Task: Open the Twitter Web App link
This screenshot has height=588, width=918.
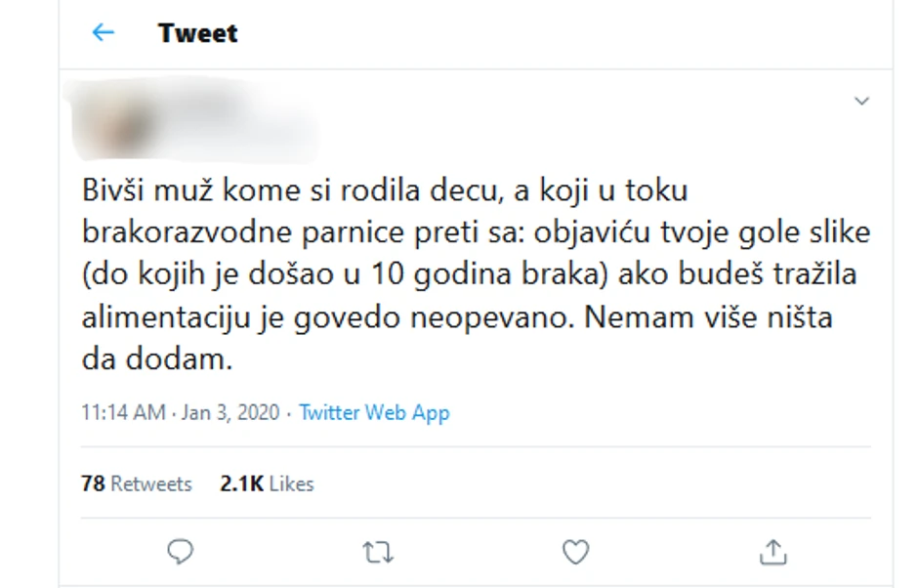Action: (375, 412)
